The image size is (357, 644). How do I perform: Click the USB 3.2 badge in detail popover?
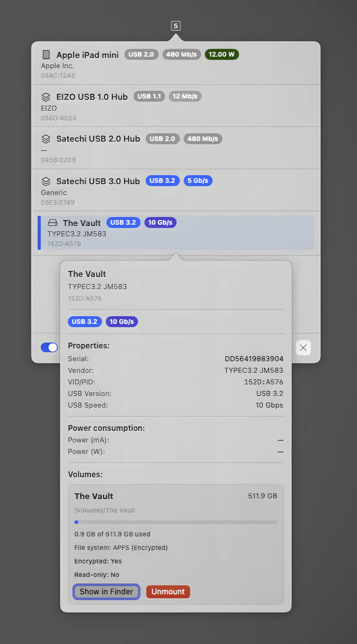85,322
